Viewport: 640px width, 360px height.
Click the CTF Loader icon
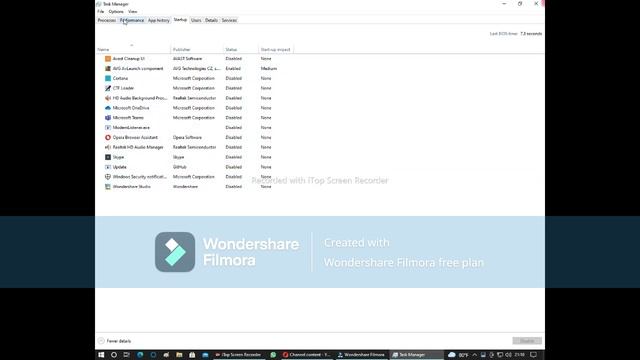[x=108, y=88]
